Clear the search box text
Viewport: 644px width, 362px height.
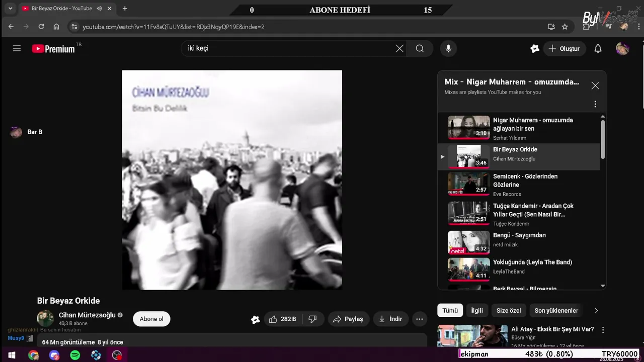tap(399, 49)
